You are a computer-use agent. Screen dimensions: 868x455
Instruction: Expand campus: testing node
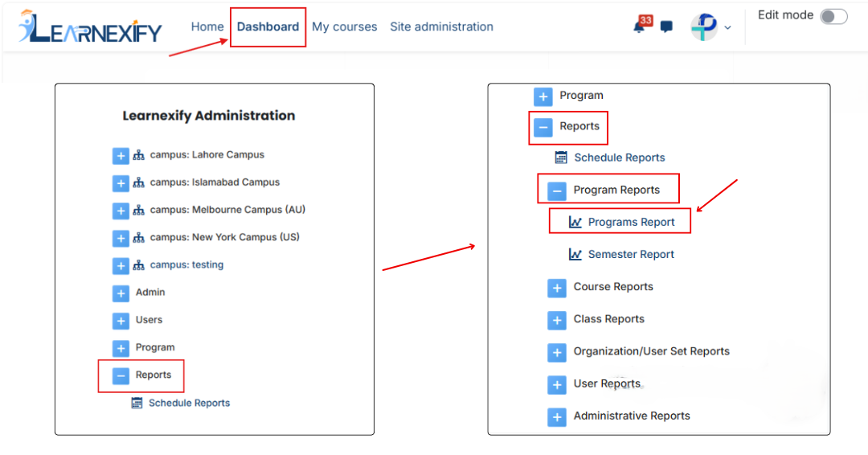pos(121,266)
